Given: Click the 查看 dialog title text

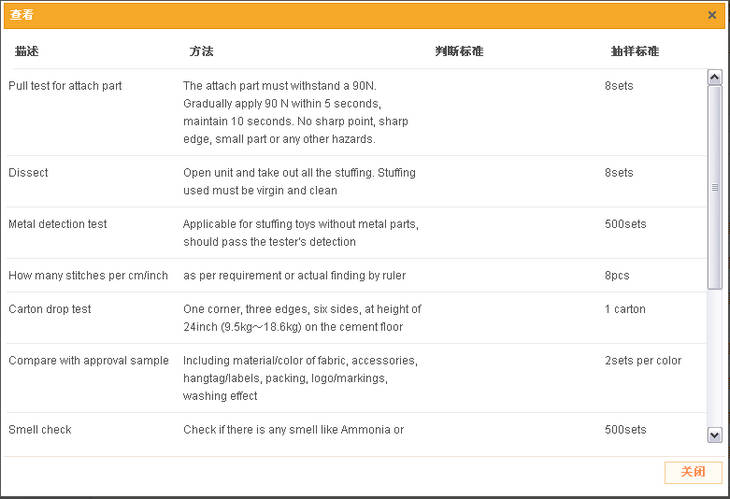Looking at the screenshot, I should click(22, 15).
